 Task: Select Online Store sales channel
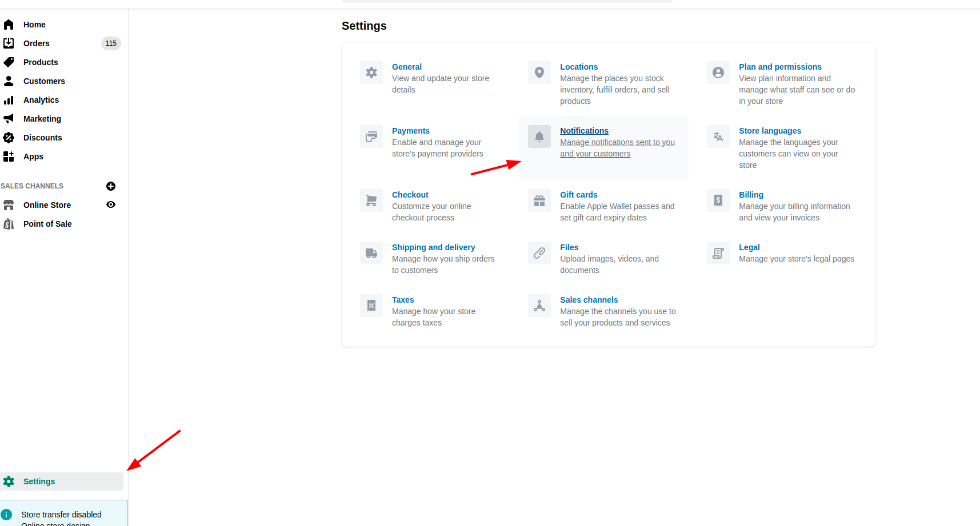click(x=47, y=205)
